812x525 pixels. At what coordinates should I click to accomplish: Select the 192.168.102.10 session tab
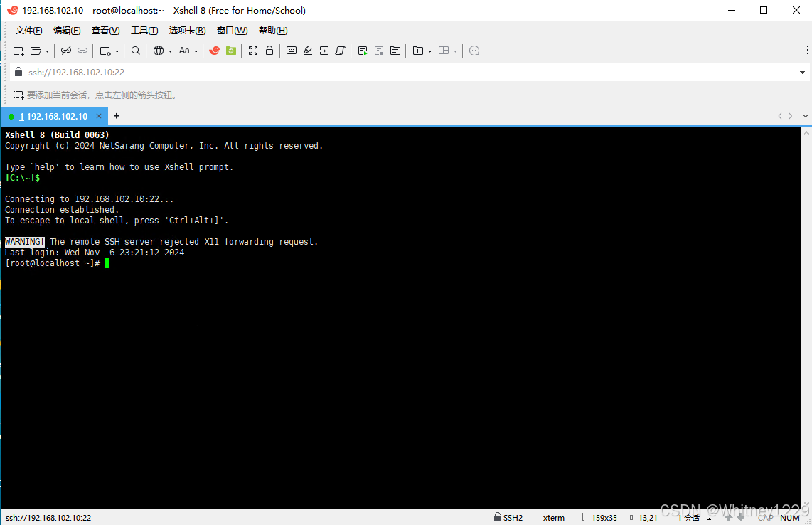[x=53, y=116]
